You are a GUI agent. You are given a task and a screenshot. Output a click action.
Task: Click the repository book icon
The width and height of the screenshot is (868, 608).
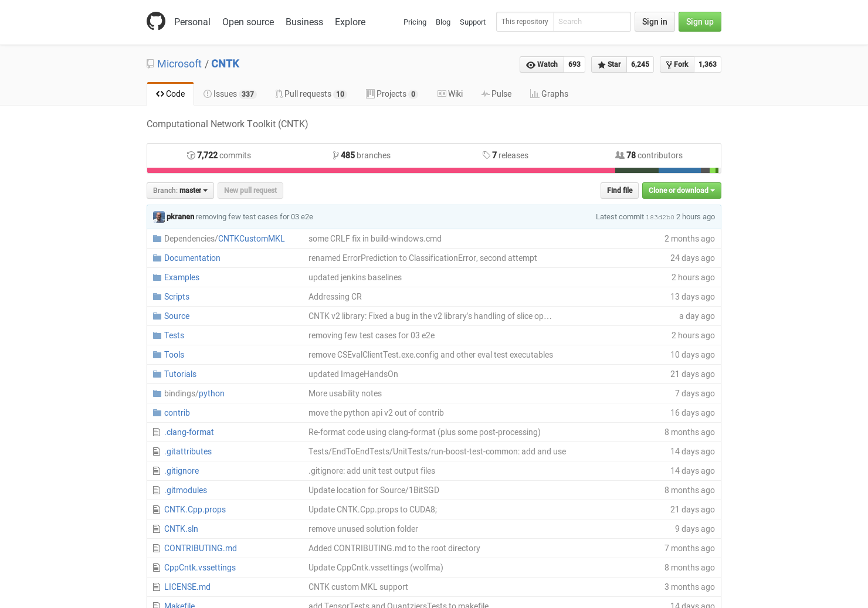(150, 63)
